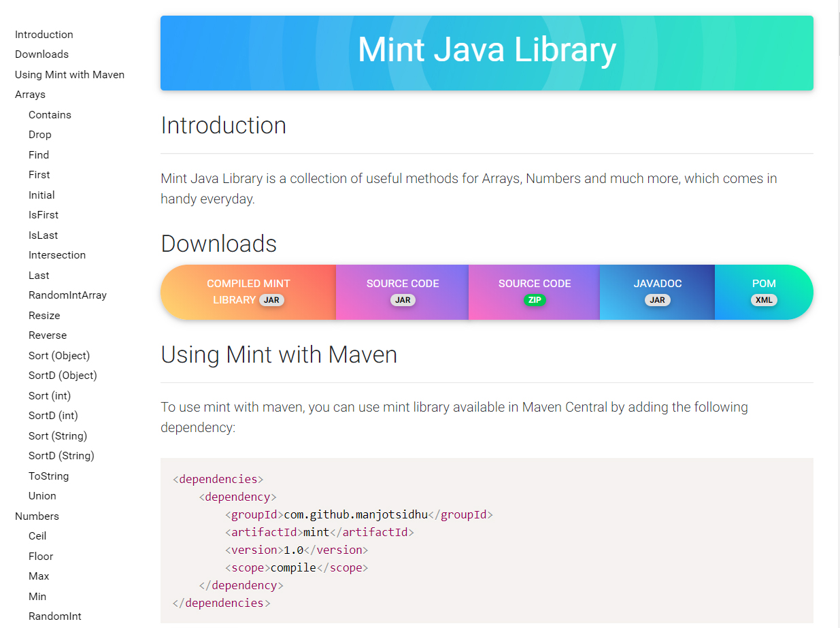840x628 pixels.
Task: Open Reverse method link
Action: 48,335
